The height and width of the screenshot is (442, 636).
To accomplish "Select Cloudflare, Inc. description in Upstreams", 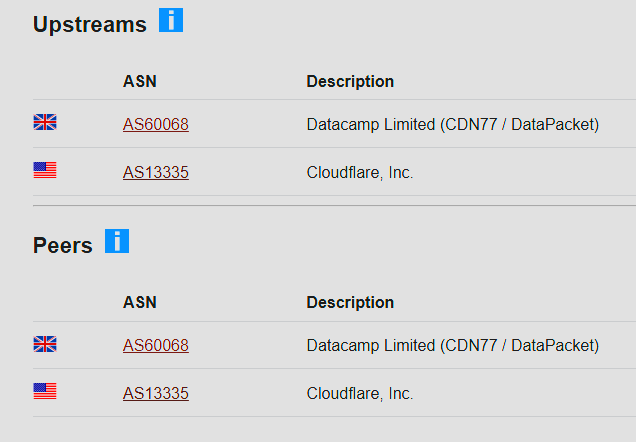I will (x=360, y=172).
